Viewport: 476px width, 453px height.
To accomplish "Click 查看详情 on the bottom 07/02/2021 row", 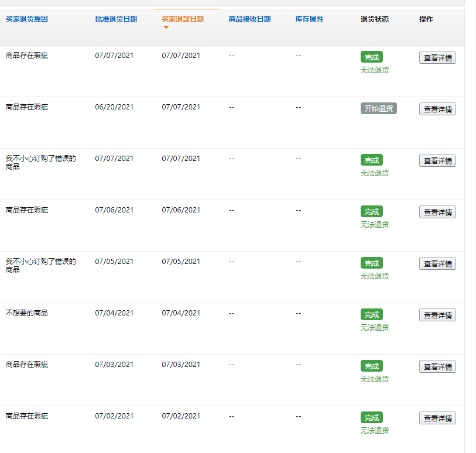I will (437, 418).
